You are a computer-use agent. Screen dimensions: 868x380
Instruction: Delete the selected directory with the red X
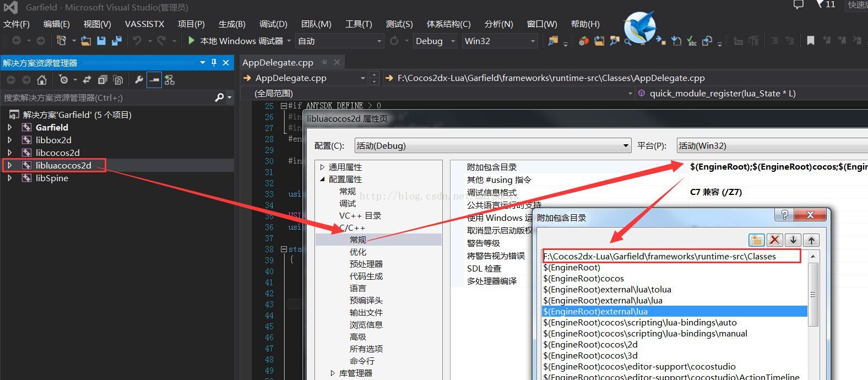(775, 240)
